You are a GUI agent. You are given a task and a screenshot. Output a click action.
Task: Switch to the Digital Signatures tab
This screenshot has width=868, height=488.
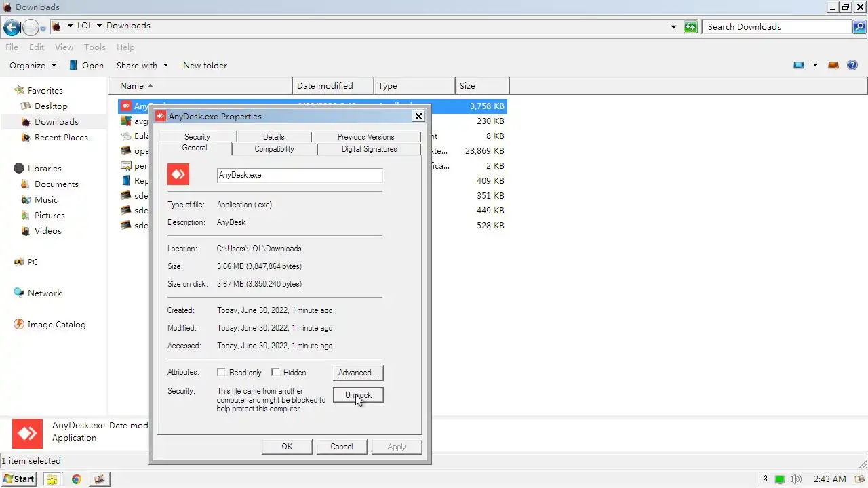[x=369, y=149]
